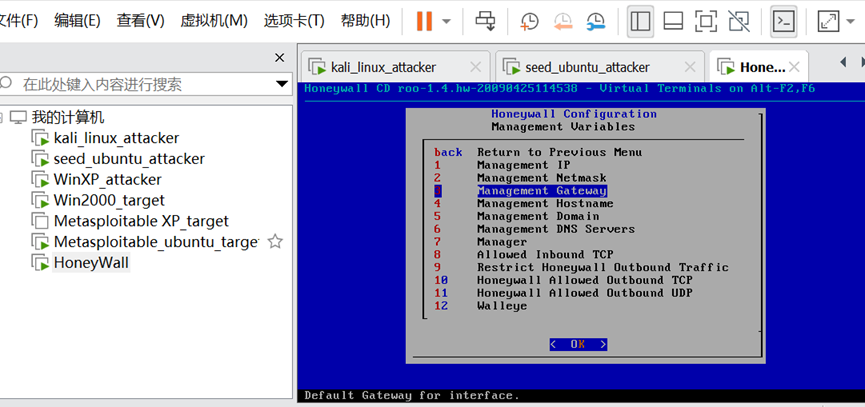
Task: Select 我的计算机 in the library tree
Action: click(68, 117)
